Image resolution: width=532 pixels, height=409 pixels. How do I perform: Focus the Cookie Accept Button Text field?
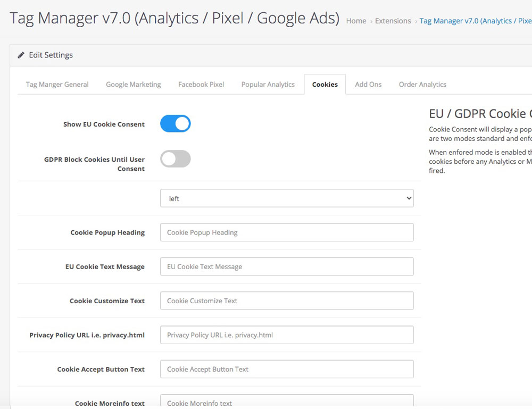click(287, 369)
